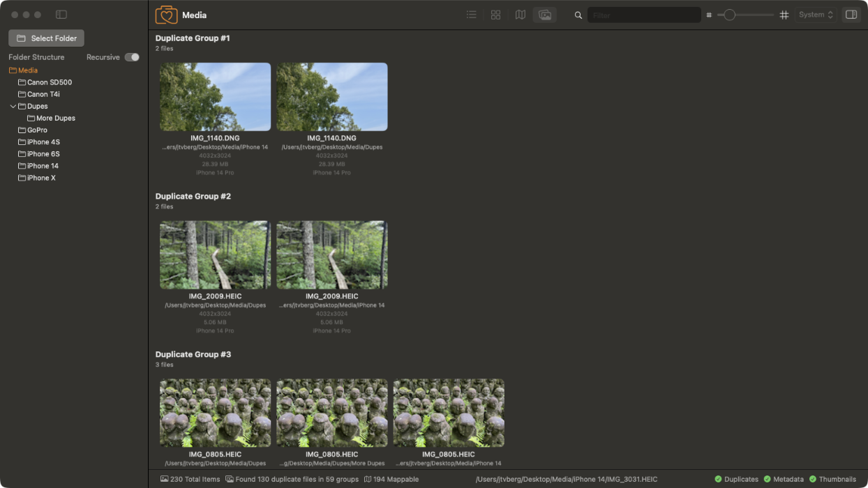The width and height of the screenshot is (868, 488).
Task: Switch to list view in the toolbar
Action: [x=471, y=14]
